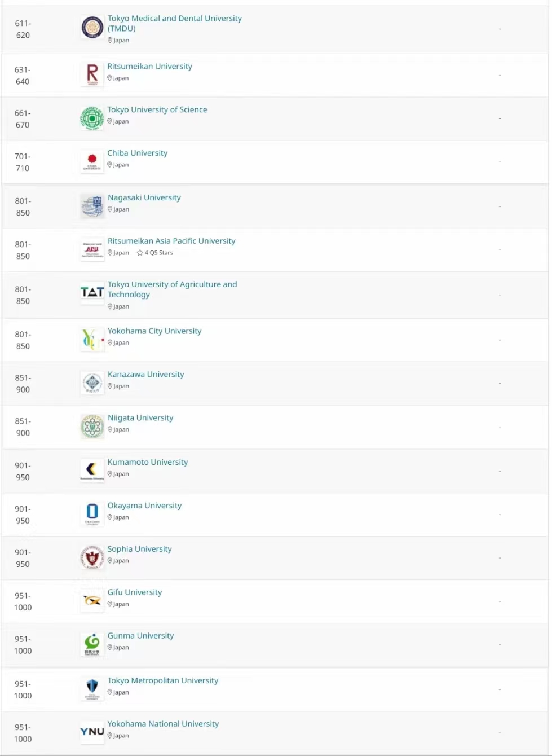Click the Sophia University crest thumbnail
This screenshot has height=756, width=552.
92,557
